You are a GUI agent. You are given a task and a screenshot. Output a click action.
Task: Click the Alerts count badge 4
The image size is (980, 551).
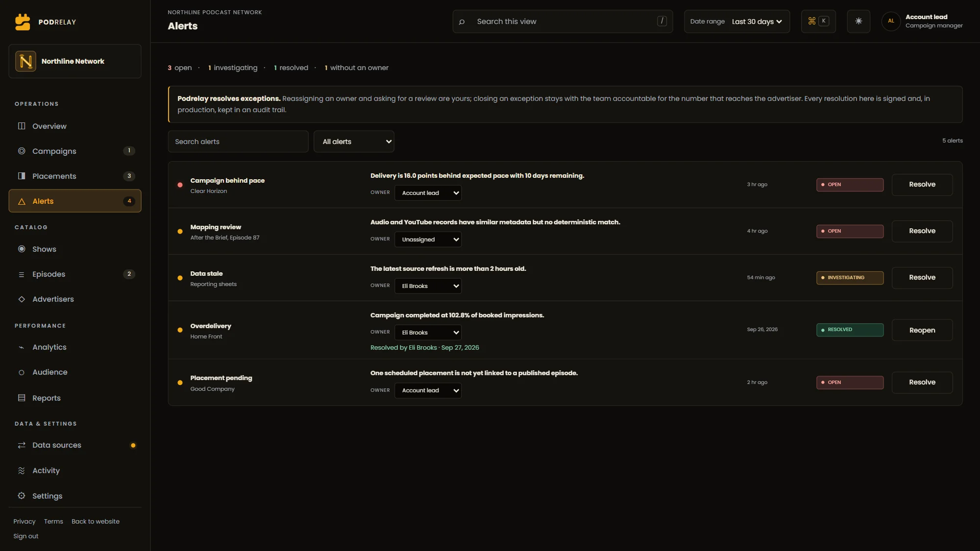[129, 201]
